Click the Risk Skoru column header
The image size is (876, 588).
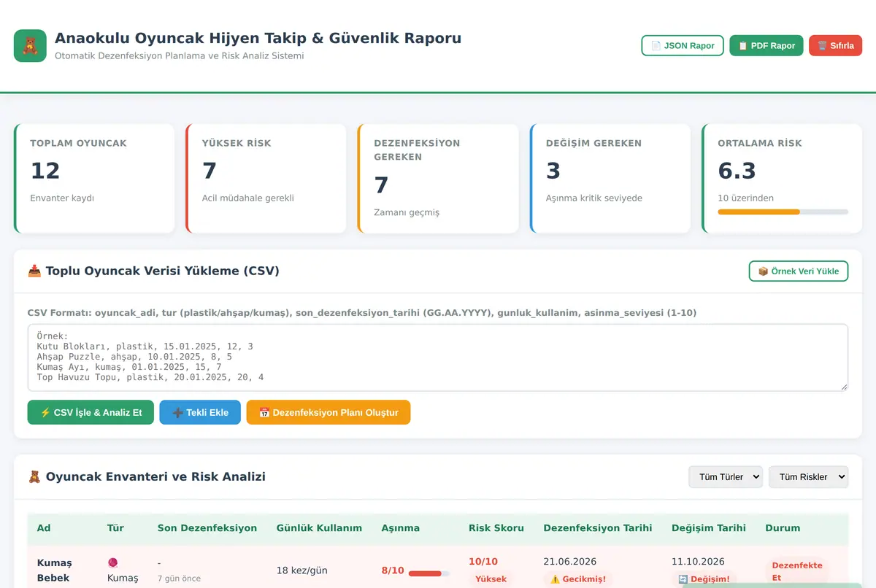[x=496, y=527]
